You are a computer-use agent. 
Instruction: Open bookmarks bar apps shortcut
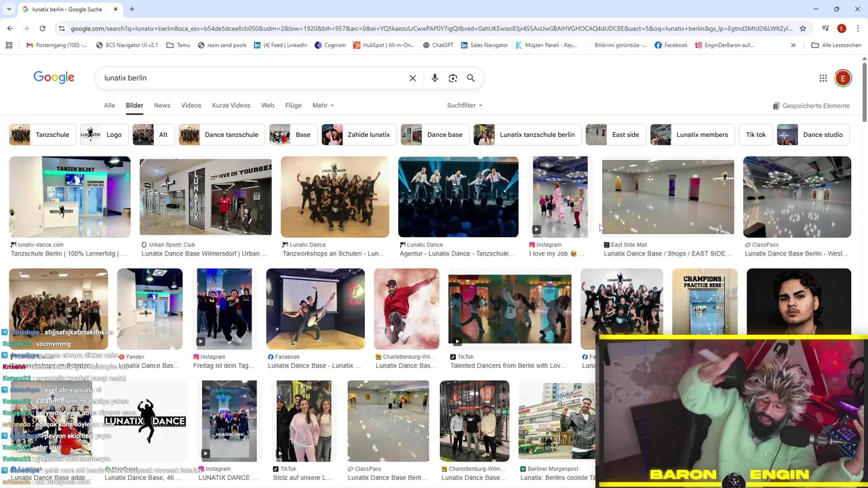click(9, 45)
